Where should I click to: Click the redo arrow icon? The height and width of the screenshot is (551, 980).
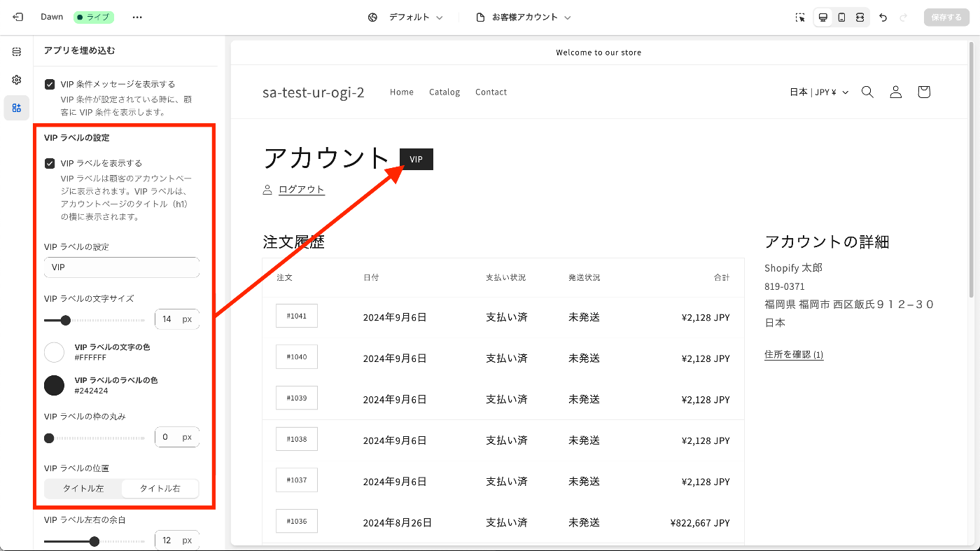(x=904, y=18)
